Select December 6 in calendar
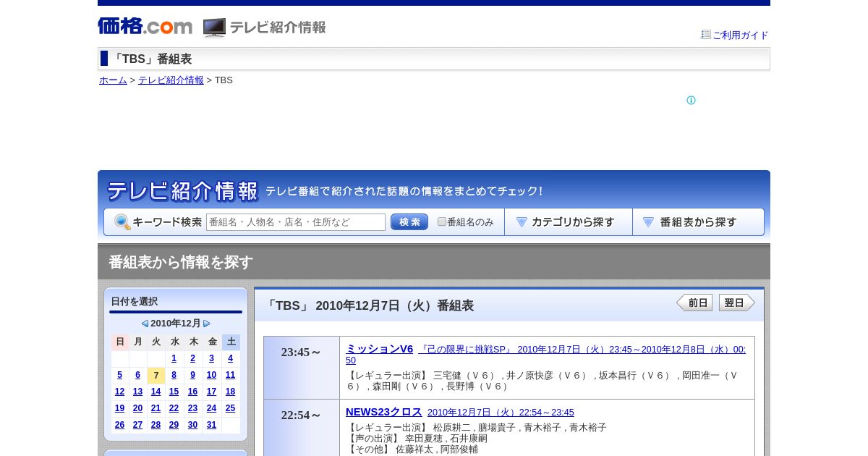868x456 pixels. click(x=137, y=375)
